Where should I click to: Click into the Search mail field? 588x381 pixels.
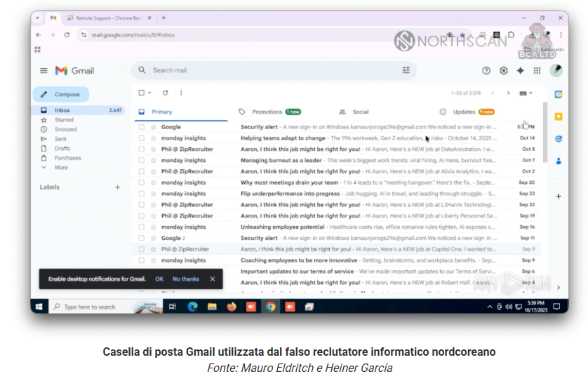point(274,70)
